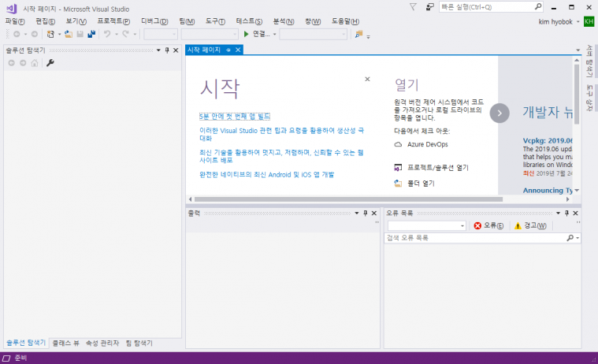Click Solution Explorer back arrow icon
This screenshot has height=364, width=598.
pyautogui.click(x=12, y=63)
